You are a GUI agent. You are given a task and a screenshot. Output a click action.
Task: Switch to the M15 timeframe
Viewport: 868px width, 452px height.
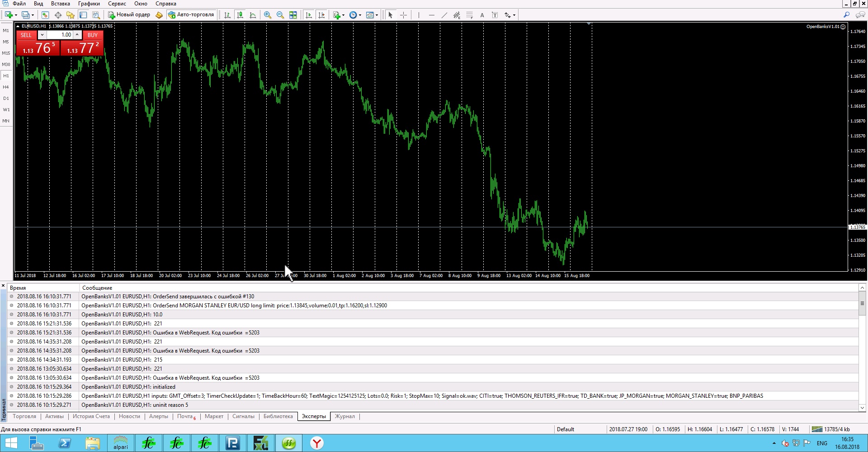click(6, 53)
